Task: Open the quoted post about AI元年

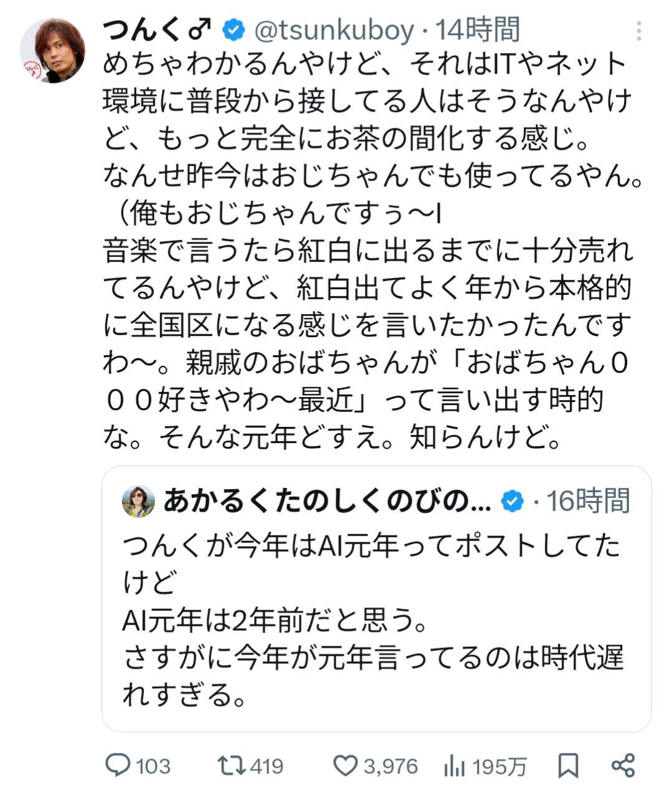Action: (x=374, y=623)
